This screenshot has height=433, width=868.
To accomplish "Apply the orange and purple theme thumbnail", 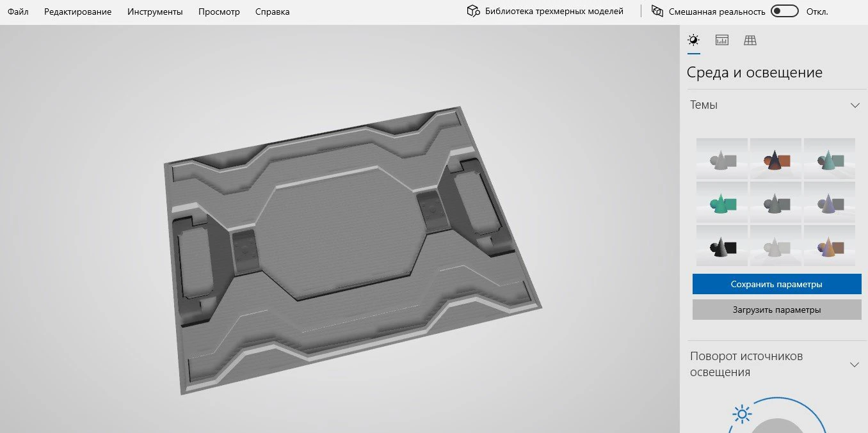I will point(830,246).
